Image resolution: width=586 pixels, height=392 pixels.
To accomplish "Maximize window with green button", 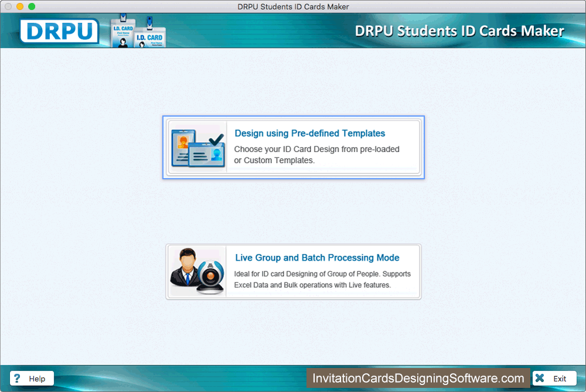I will [32, 6].
